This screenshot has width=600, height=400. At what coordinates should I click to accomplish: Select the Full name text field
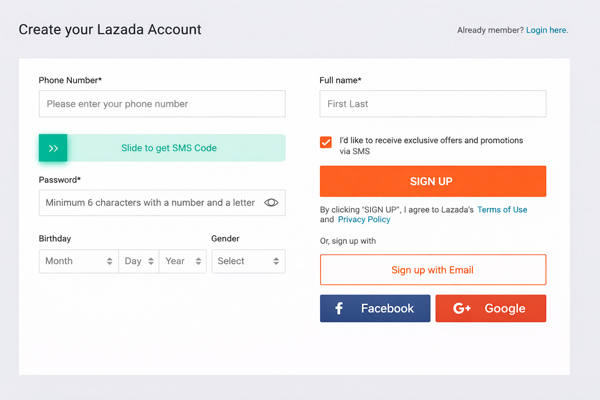point(433,104)
